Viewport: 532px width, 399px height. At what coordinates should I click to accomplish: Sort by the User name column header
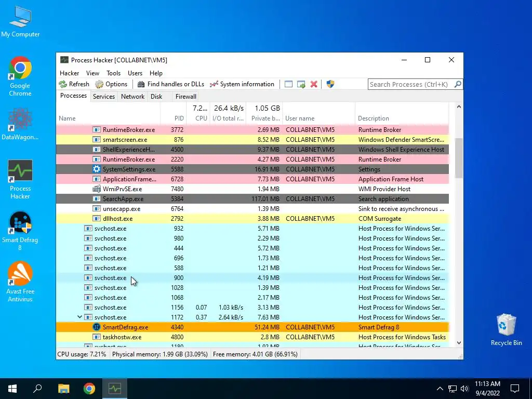click(318, 118)
